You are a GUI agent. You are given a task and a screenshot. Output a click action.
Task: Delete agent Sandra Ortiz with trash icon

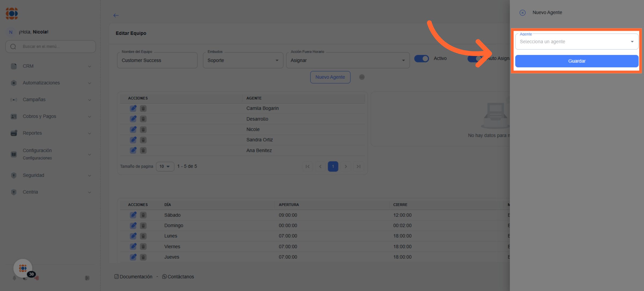click(143, 140)
